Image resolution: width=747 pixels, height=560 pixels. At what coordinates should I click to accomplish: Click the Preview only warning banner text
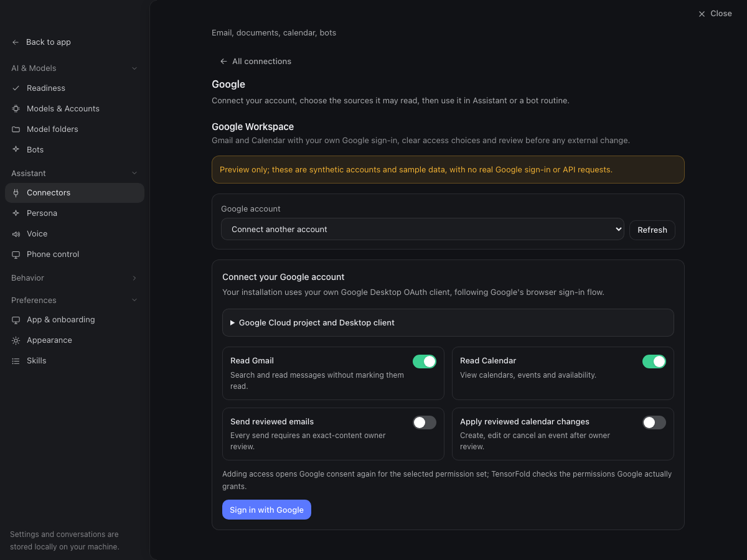coord(416,169)
